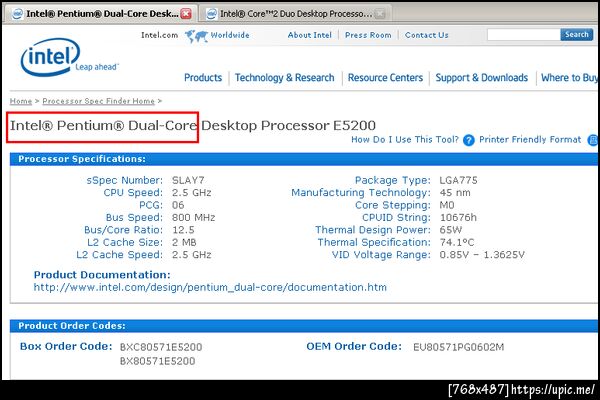600x400 pixels.
Task: Select the Intel Pentium Dual-Core Desktop tab
Action: [101, 14]
